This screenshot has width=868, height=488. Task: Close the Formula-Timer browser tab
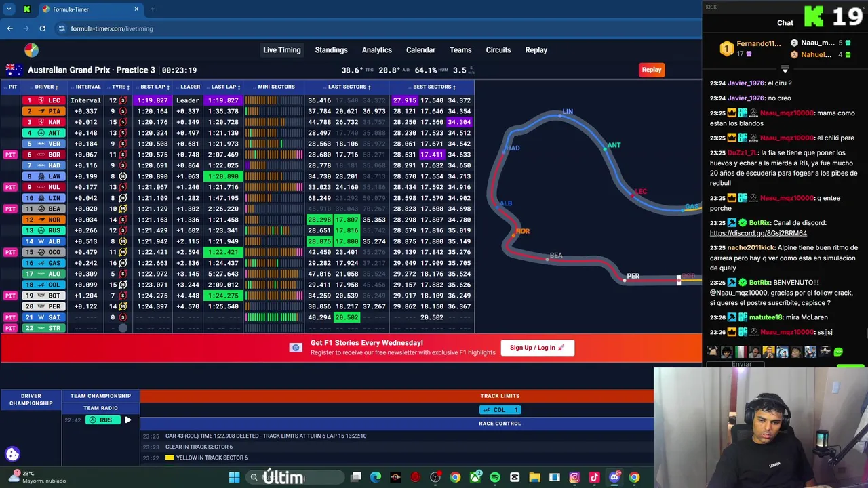136,9
